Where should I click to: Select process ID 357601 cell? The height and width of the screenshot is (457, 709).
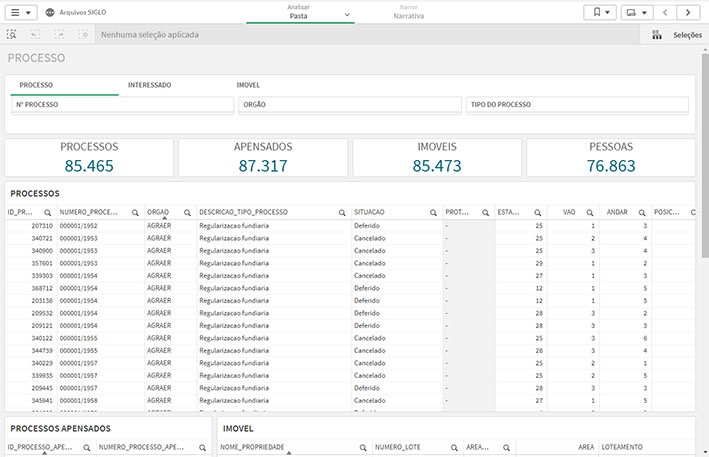click(42, 263)
